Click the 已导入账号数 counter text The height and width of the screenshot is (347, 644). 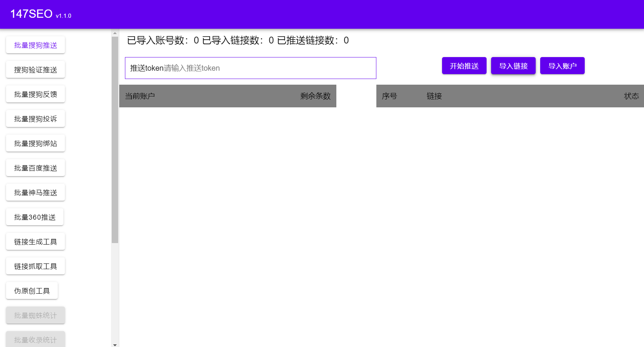[x=163, y=40]
